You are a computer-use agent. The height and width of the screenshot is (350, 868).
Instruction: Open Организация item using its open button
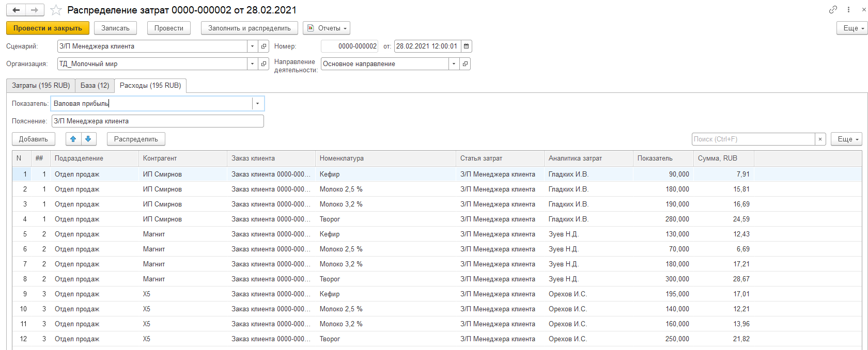(264, 64)
